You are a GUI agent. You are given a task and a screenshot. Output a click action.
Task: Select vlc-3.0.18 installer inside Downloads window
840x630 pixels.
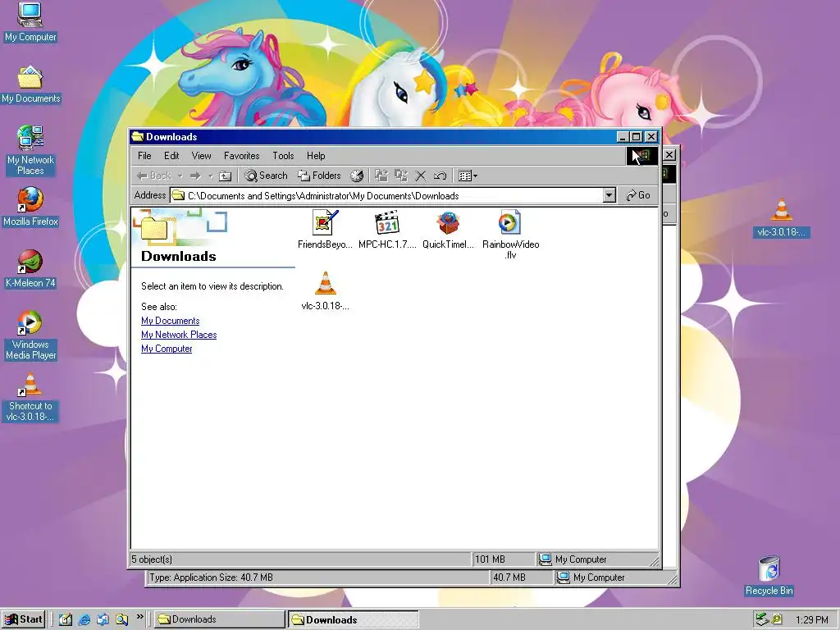tap(325, 291)
